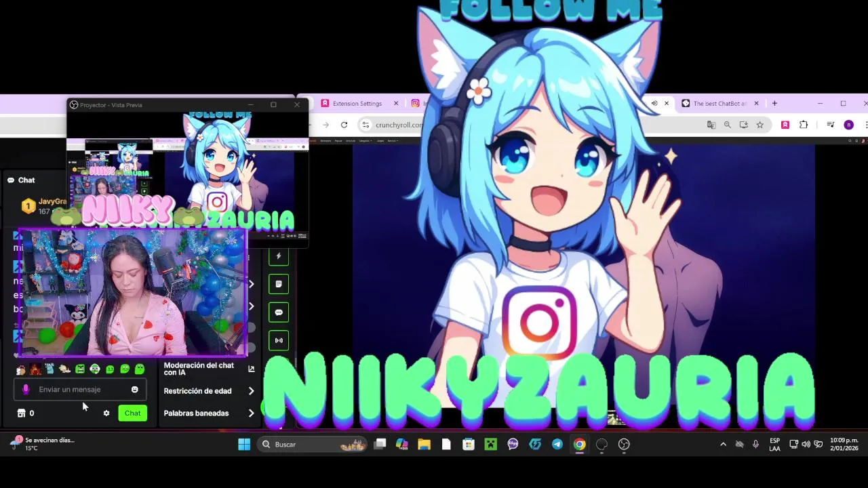Open the document notes icon in sidebar
This screenshot has width=868, height=488.
coord(279,284)
